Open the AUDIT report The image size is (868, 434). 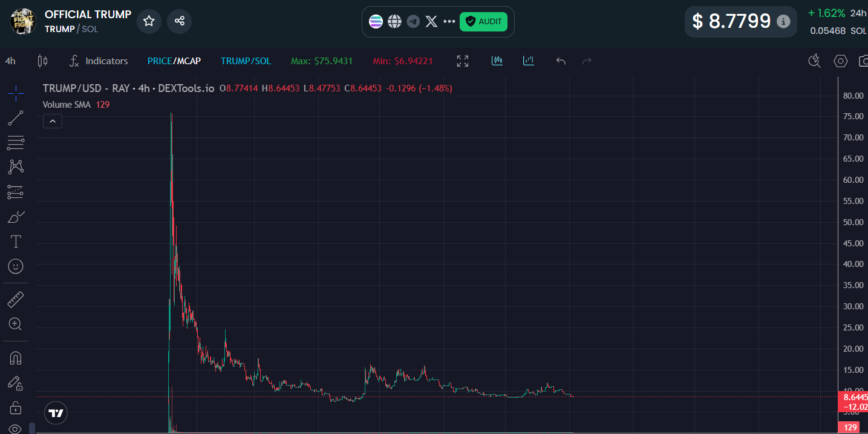(483, 22)
